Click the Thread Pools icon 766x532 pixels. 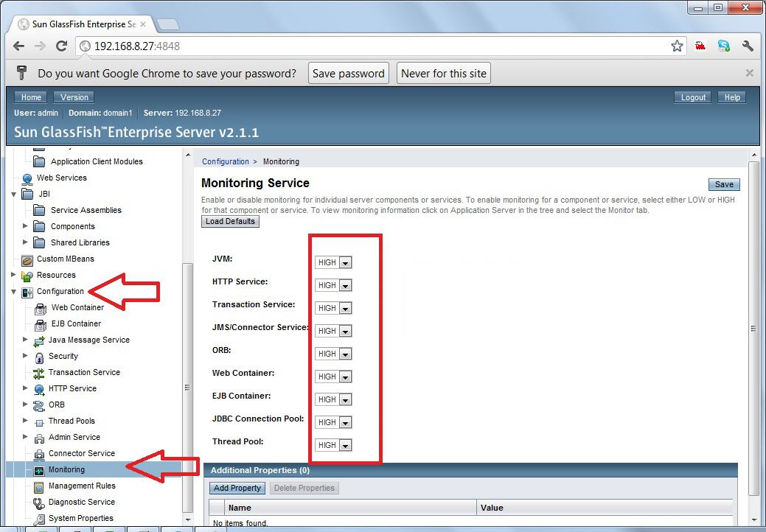tap(39, 421)
